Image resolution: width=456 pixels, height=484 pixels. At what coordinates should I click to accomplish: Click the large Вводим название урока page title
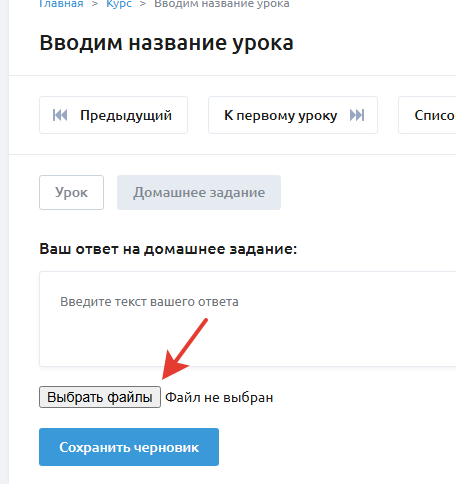tap(166, 43)
